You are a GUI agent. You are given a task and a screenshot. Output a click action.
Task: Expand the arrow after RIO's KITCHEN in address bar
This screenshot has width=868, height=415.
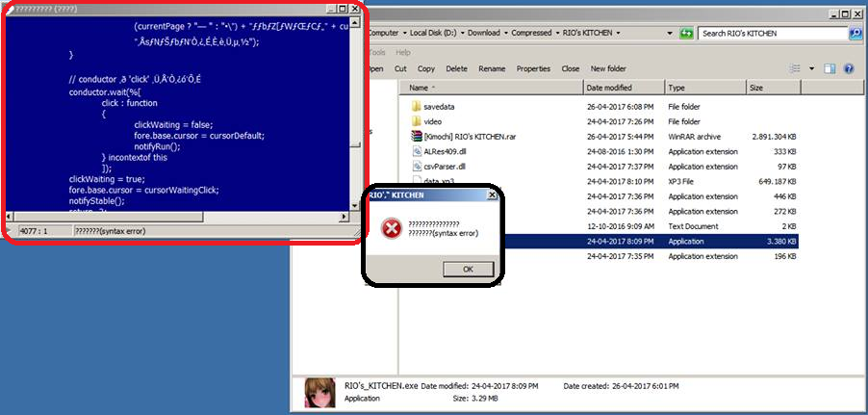point(618,34)
